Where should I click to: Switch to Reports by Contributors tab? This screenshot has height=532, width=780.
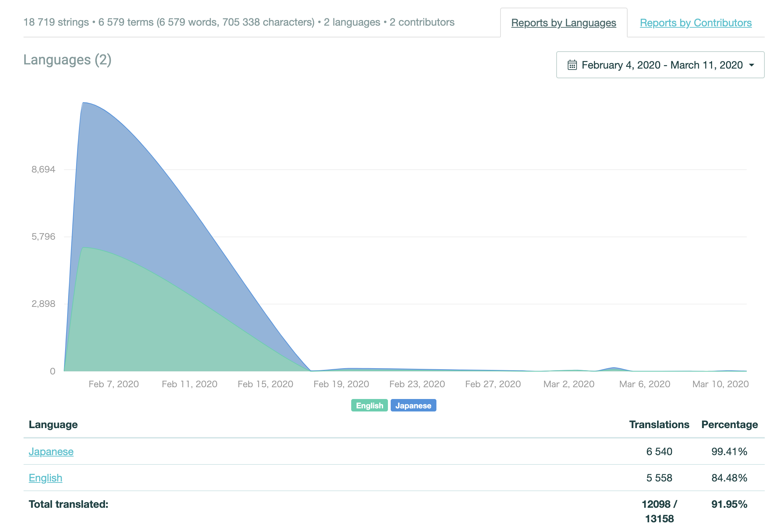pos(695,23)
